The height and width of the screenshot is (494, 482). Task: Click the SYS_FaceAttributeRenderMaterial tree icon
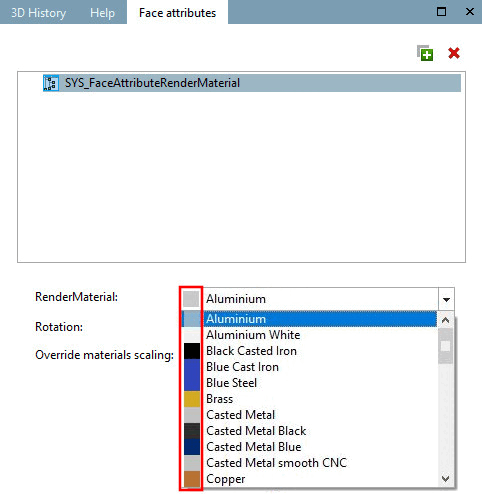click(x=51, y=83)
